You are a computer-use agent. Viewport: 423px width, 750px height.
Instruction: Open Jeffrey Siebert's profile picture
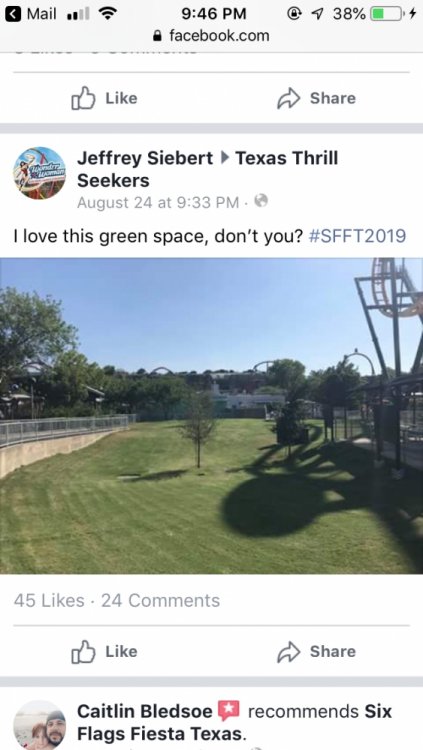pyautogui.click(x=39, y=173)
